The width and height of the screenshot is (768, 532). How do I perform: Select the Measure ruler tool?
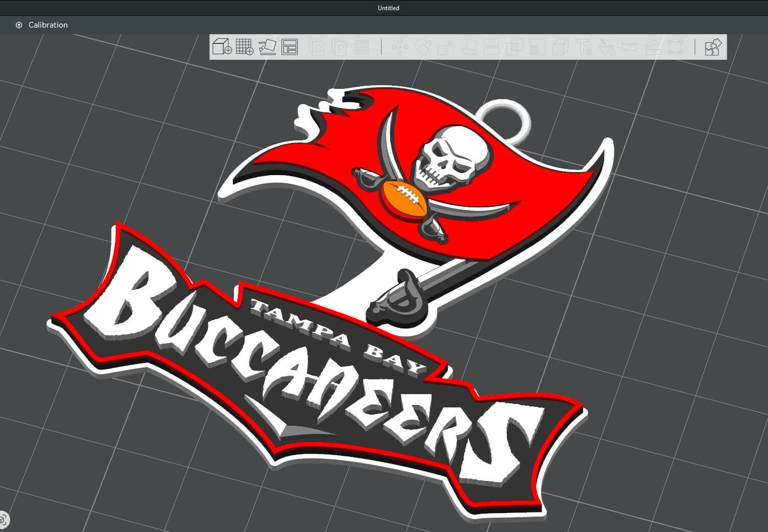coord(630,47)
